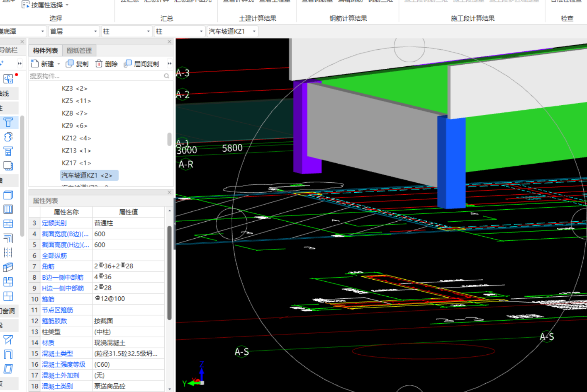Click the component list vertical scrollbar
Image resolution: width=587 pixels, height=392 pixels.
[169, 139]
